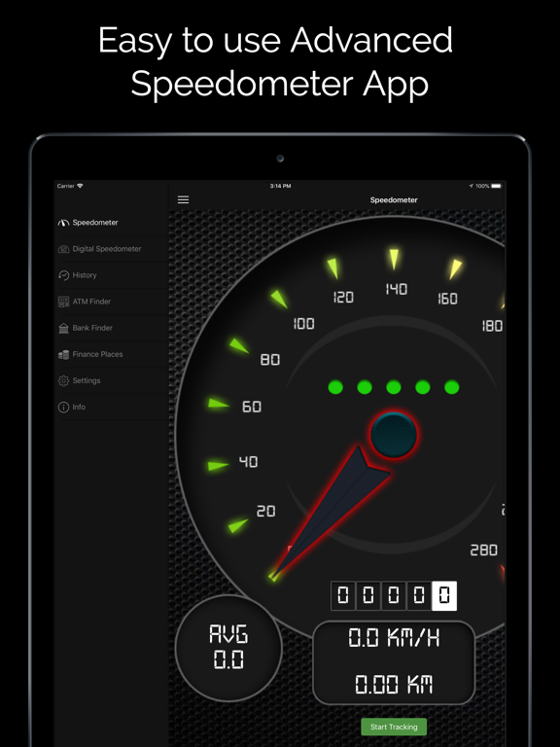Click the middle green indicator dot
560x747 pixels.
394,387
